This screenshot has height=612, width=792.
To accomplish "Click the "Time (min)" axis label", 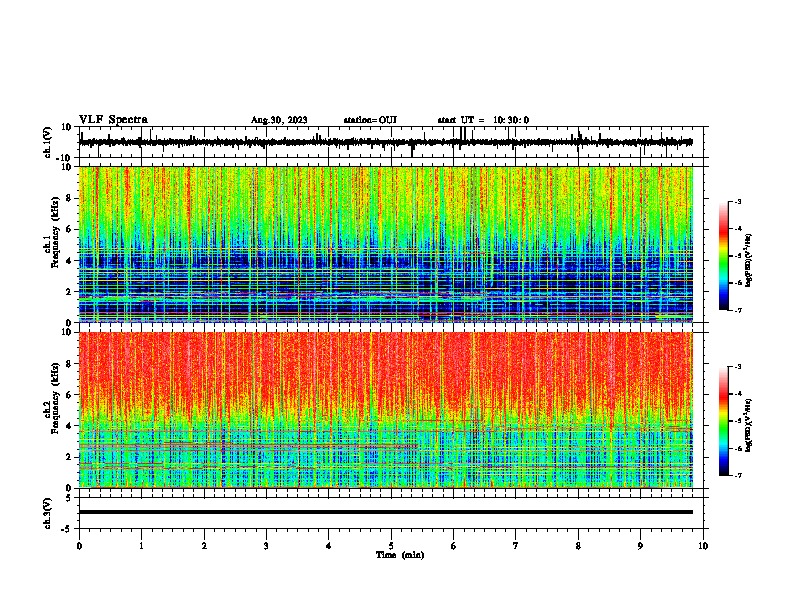I will pyautogui.click(x=400, y=555).
